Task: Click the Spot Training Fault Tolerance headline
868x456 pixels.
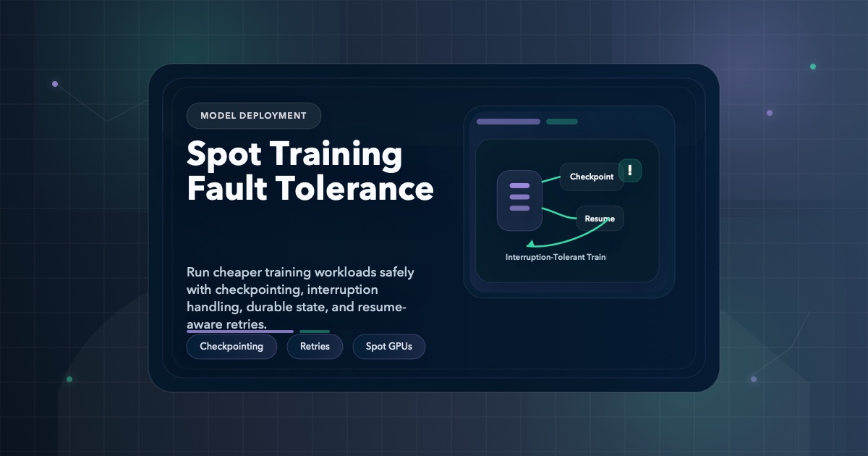Action: pos(310,172)
